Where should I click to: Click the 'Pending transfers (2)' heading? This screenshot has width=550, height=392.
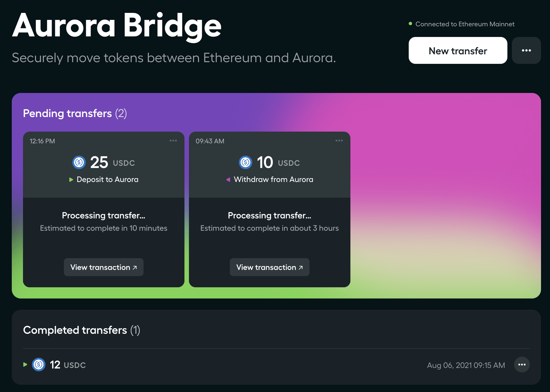click(75, 113)
